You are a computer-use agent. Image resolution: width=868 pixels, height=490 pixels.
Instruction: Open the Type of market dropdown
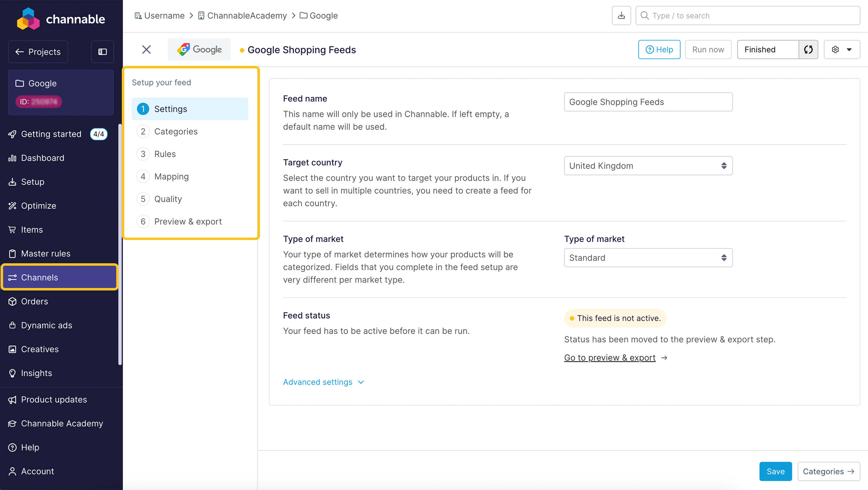coord(648,258)
